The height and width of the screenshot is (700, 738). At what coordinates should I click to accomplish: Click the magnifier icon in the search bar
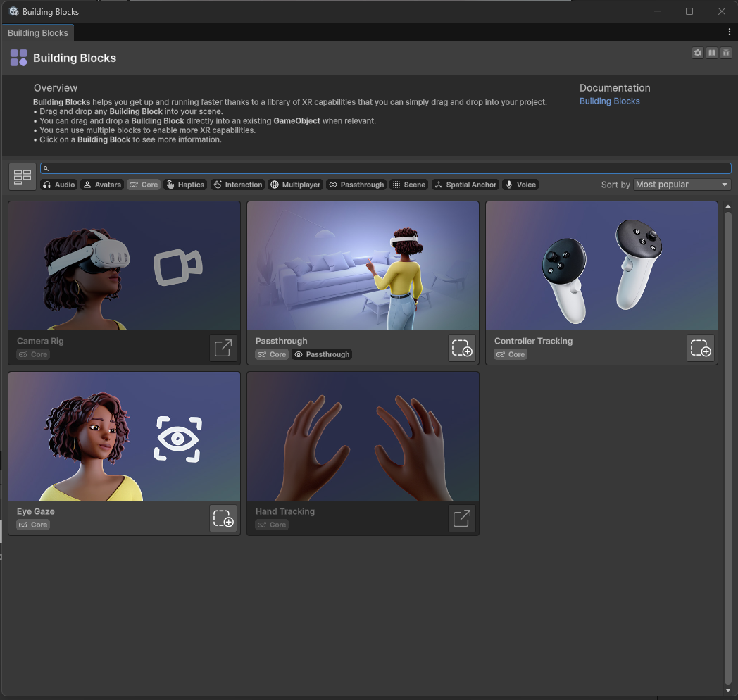pos(46,168)
